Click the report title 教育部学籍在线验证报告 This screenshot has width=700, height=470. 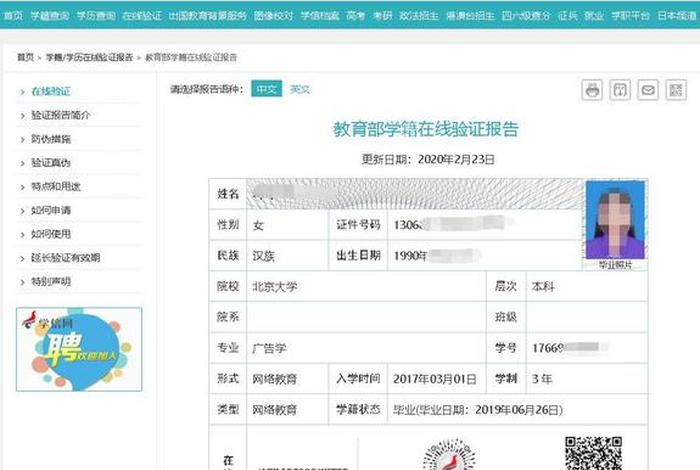click(426, 129)
